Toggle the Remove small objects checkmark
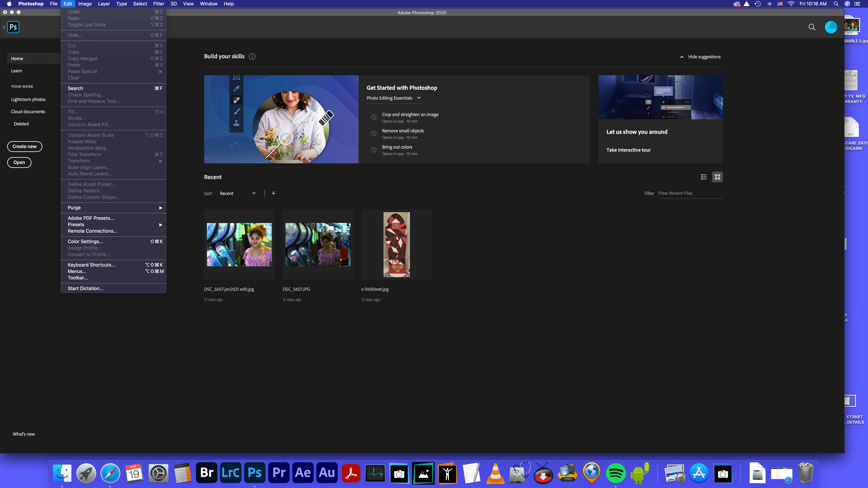Image resolution: width=868 pixels, height=488 pixels. coord(374,134)
